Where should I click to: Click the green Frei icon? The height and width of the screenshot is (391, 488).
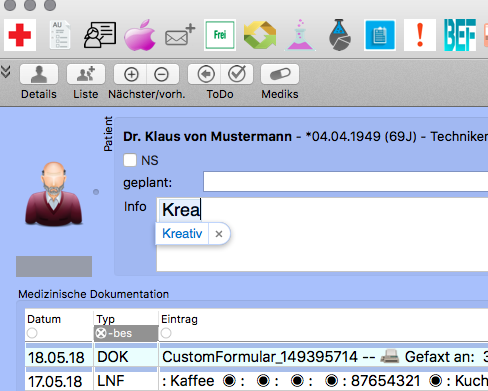(x=220, y=35)
